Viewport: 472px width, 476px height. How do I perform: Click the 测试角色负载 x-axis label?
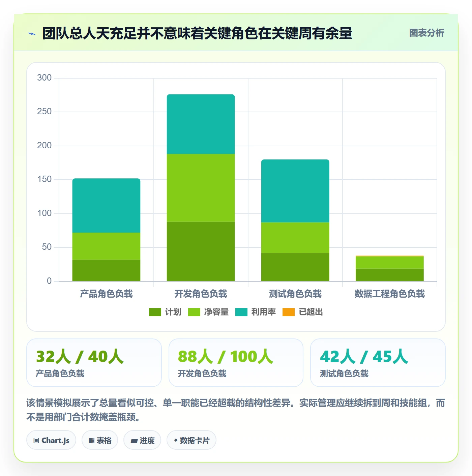(295, 294)
